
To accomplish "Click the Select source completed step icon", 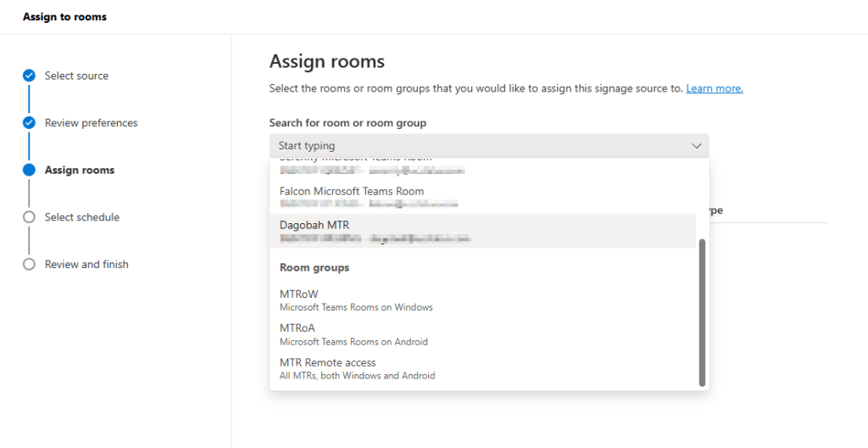I will point(29,76).
